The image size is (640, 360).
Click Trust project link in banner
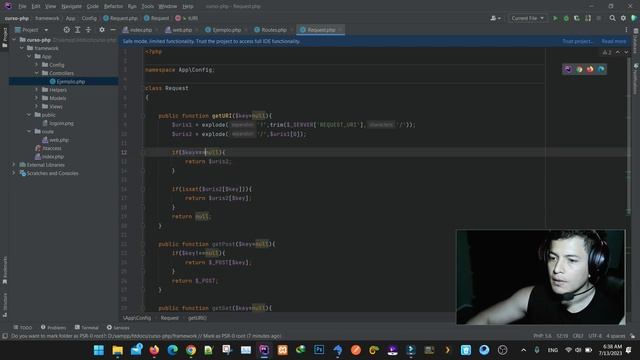pyautogui.click(x=578, y=41)
